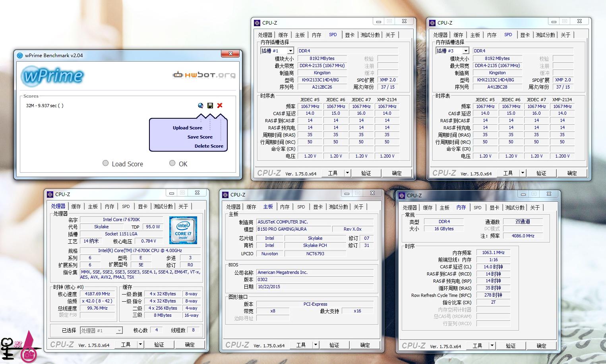606x364 pixels.
Task: Open the 插槽 #1 memory slot dropdown
Action: pyautogui.click(x=290, y=51)
